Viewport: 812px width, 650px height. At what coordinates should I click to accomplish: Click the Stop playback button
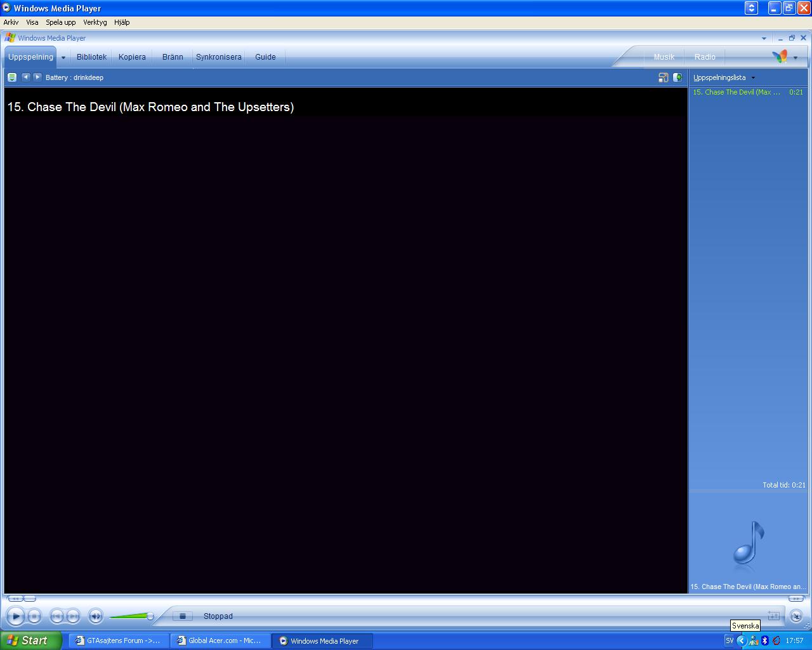pyautogui.click(x=34, y=616)
